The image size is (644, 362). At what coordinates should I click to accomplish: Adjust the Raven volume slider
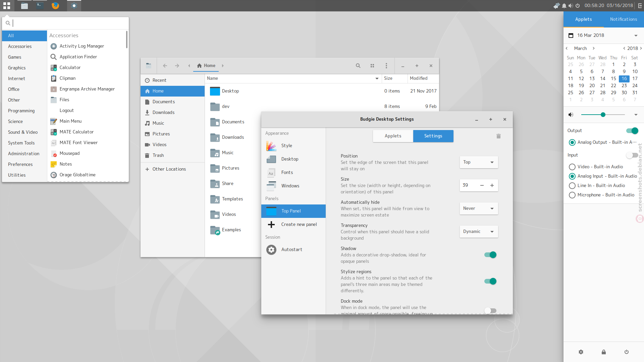603,115
